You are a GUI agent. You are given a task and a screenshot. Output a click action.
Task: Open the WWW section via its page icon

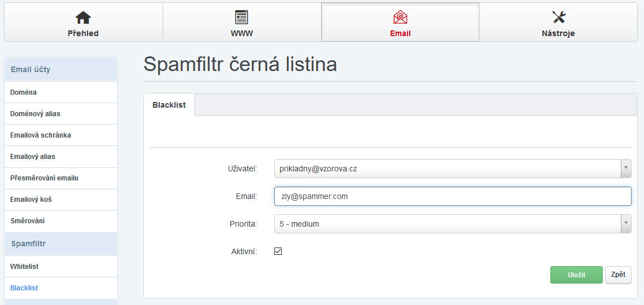point(242,17)
